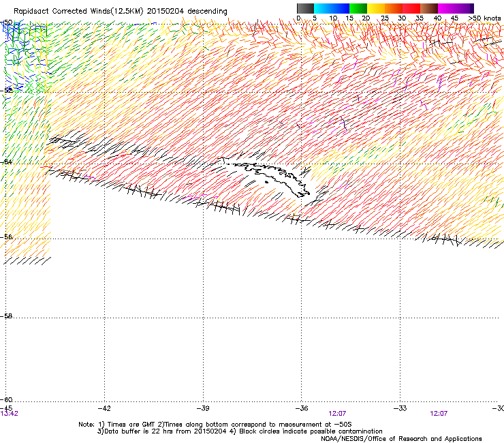504x443 pixels.
Task: Click the red 30-35 knots legend swatch
Action: point(411,8)
